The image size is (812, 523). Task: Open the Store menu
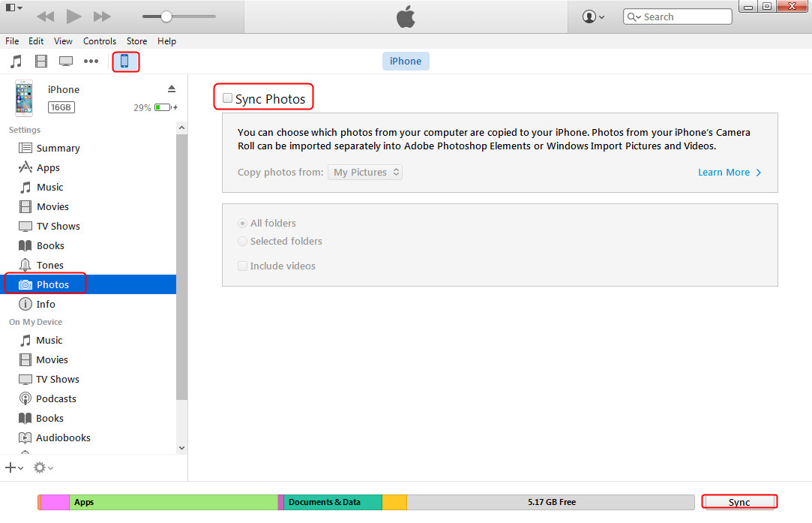point(136,41)
